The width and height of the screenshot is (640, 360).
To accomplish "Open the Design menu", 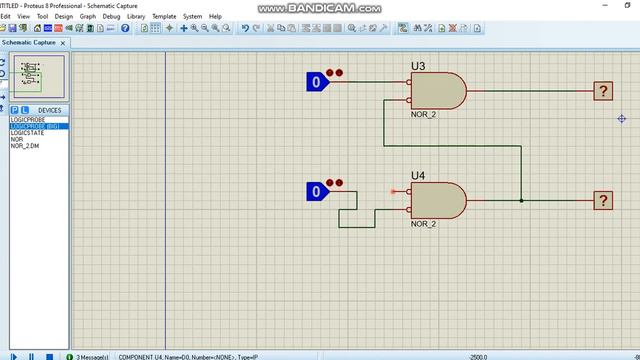I will (x=64, y=16).
